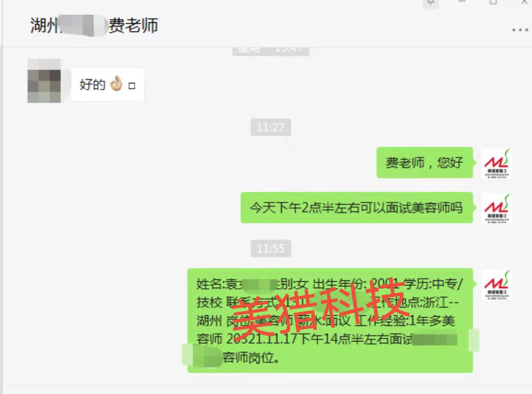
Task: Click chat title "费老师" in header
Action: coord(133,26)
